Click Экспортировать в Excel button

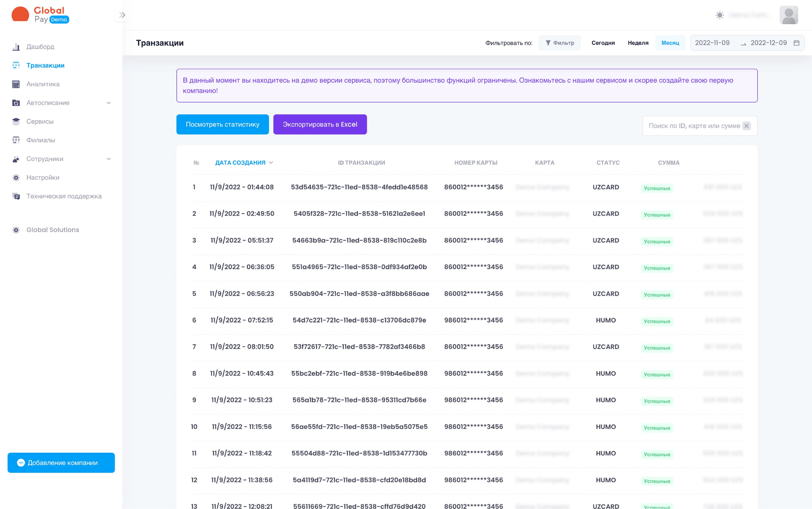[x=320, y=124]
